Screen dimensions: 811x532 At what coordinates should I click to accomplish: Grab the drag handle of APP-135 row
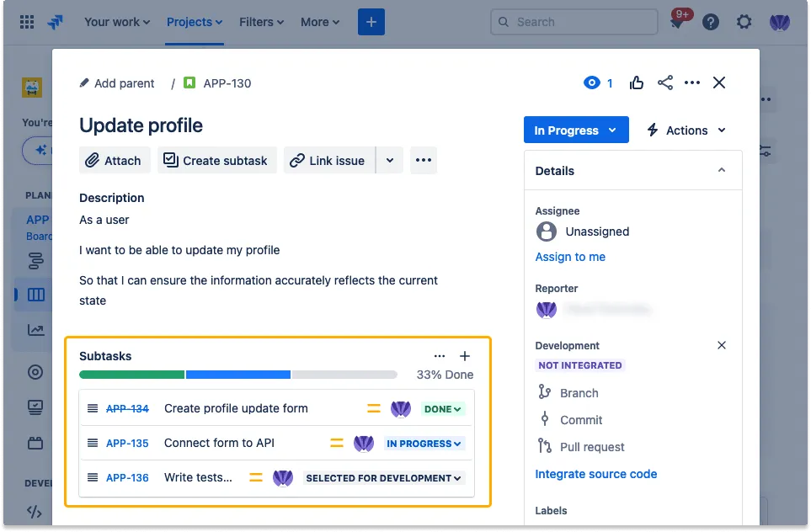(93, 443)
